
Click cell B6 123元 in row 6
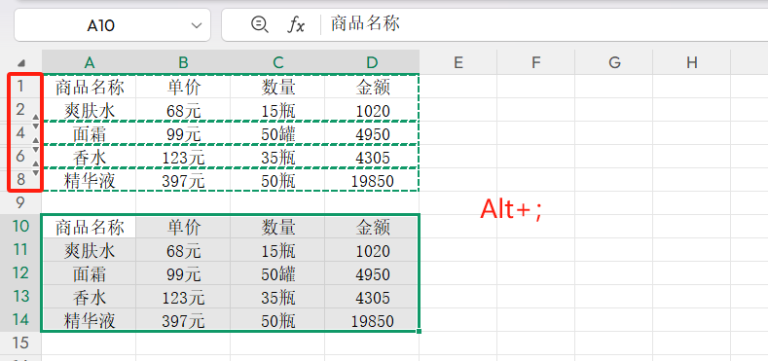coord(183,156)
